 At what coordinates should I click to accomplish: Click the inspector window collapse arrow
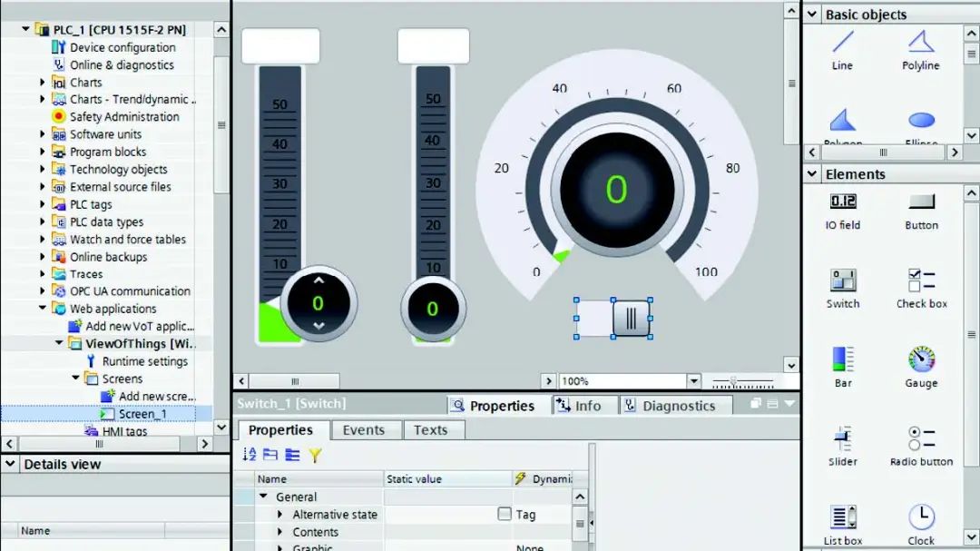(x=789, y=404)
